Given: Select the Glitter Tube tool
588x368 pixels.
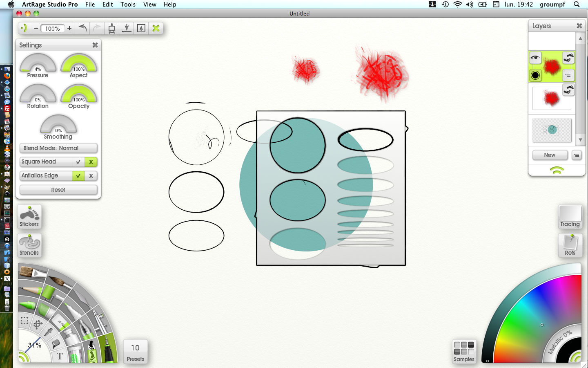Looking at the screenshot, I should pyautogui.click(x=75, y=354).
